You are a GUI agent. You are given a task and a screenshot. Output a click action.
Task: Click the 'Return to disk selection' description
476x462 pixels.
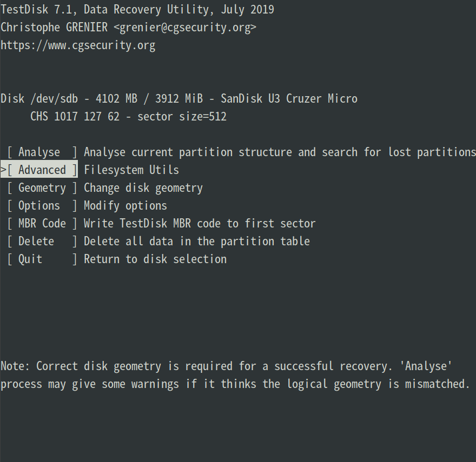click(x=155, y=259)
